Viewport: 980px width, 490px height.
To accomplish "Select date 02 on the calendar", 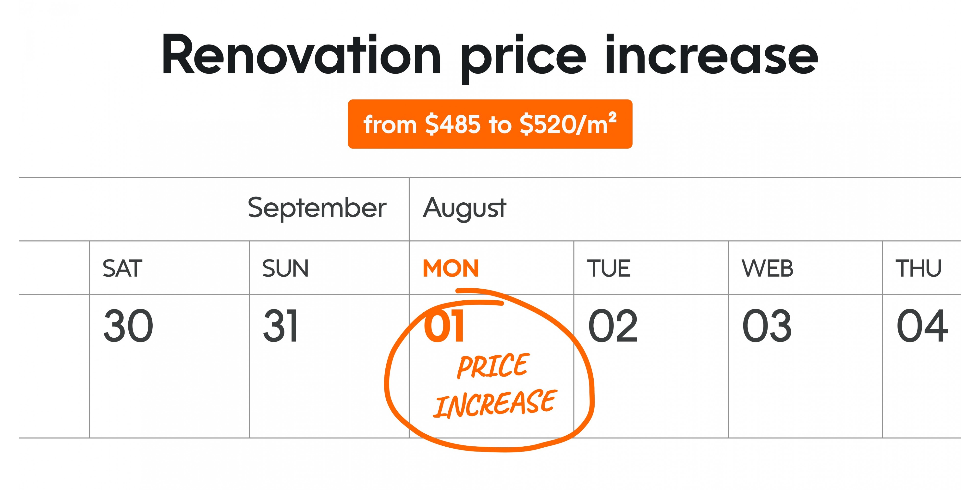I will coord(612,326).
